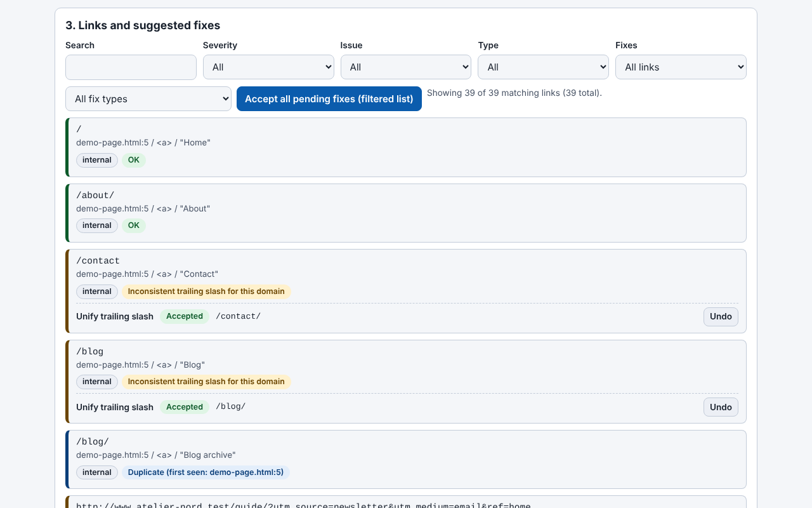The width and height of the screenshot is (812, 508).
Task: Click the OK badge on the Home link
Action: [134, 160]
